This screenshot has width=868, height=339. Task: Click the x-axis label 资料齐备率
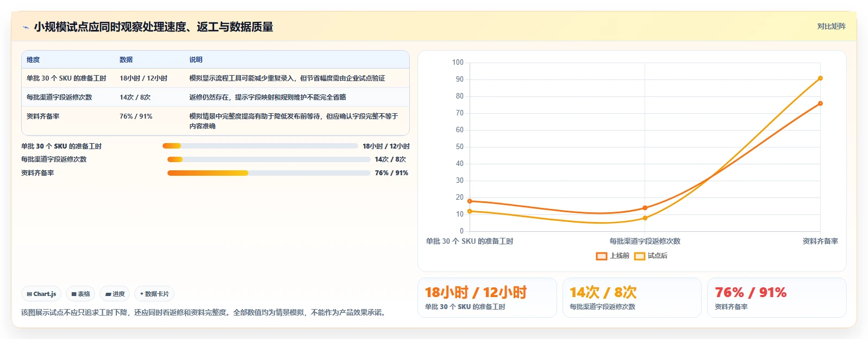[x=820, y=241]
